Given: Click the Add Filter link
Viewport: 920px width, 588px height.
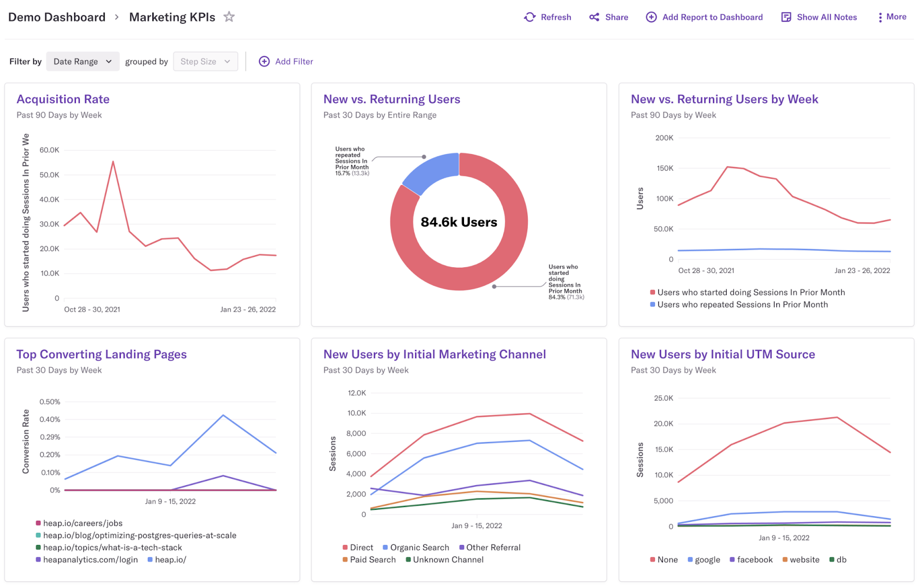Looking at the screenshot, I should [294, 61].
